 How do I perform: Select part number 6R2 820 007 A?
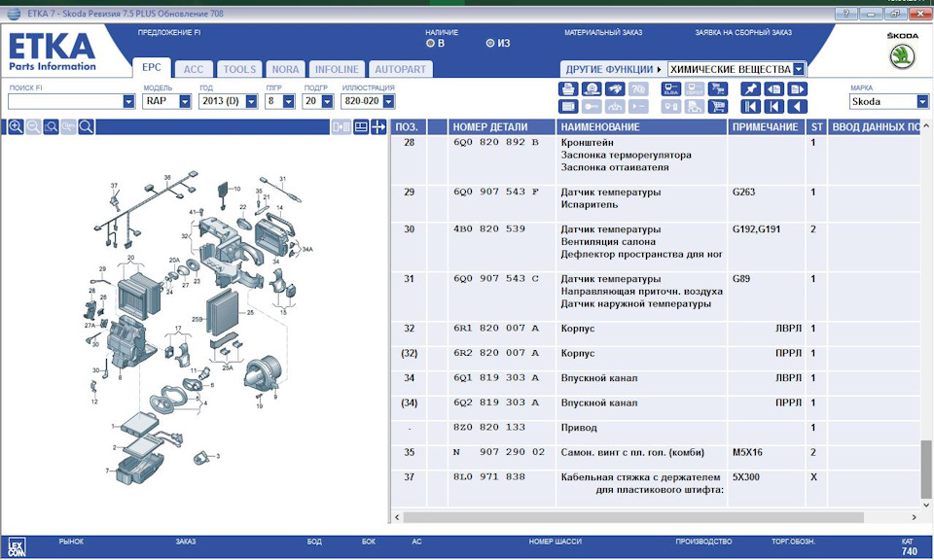[x=495, y=353]
